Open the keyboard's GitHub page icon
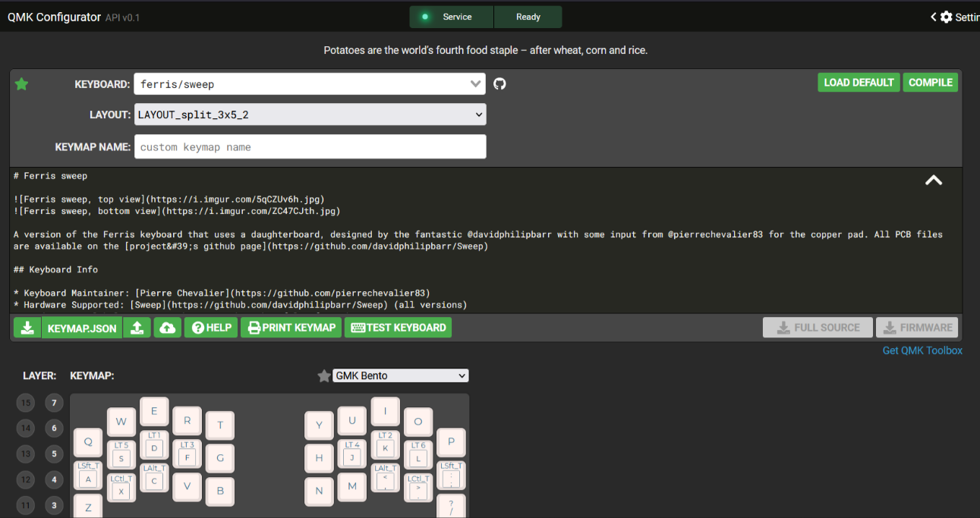 pos(499,83)
